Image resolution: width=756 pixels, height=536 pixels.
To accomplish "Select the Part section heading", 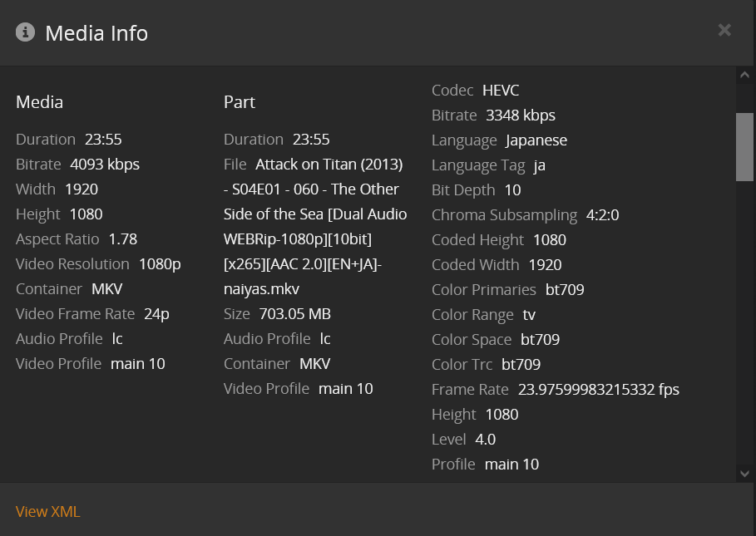I will click(x=239, y=102).
